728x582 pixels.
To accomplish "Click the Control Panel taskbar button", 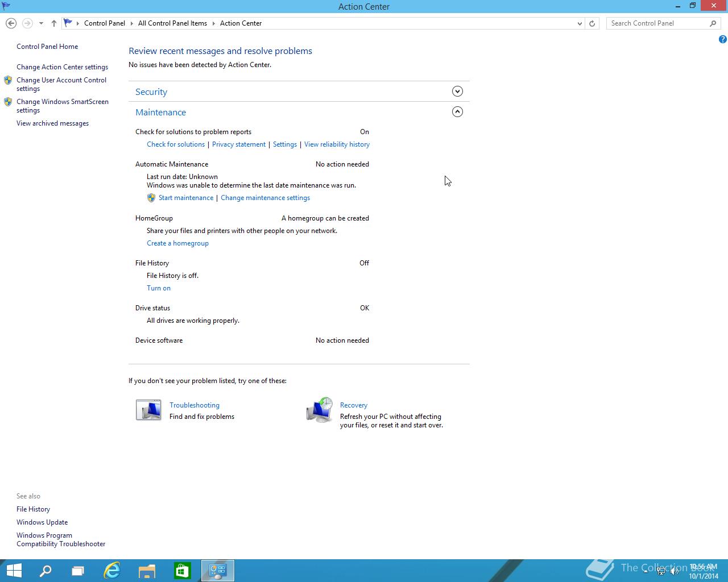I will [217, 571].
